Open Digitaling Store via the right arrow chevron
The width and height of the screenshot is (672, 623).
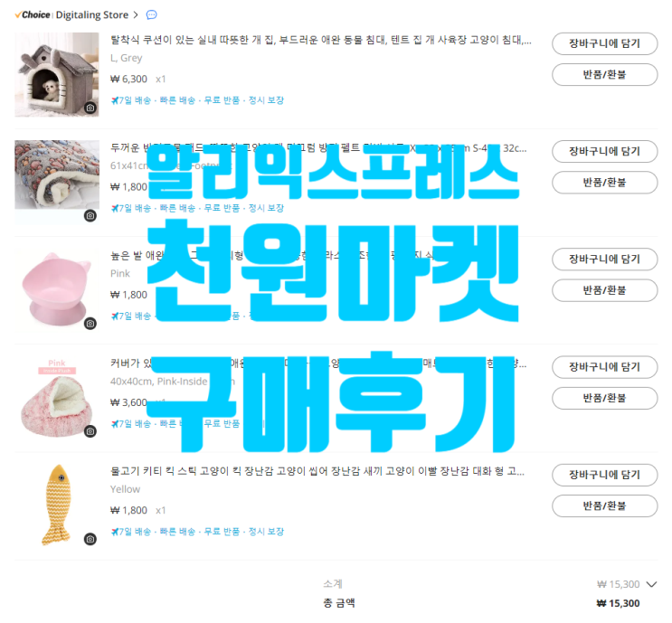(x=136, y=15)
